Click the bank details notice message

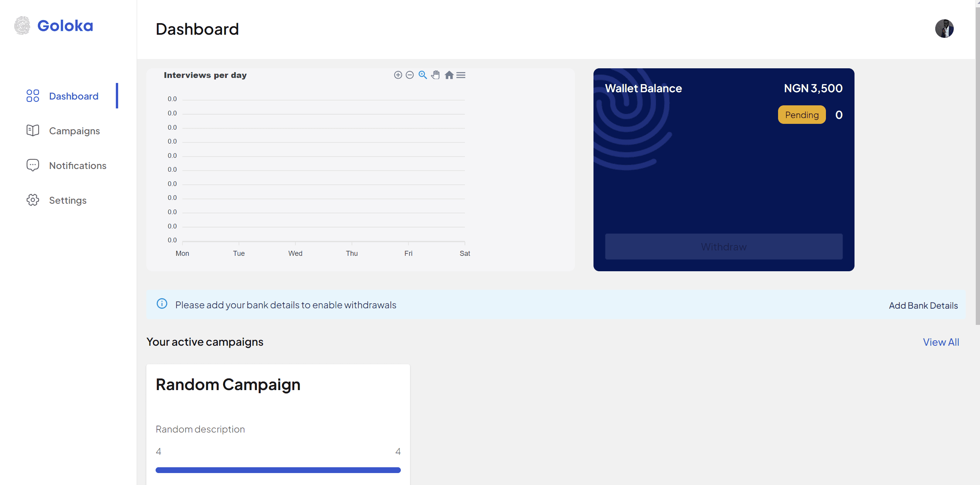pyautogui.click(x=286, y=305)
